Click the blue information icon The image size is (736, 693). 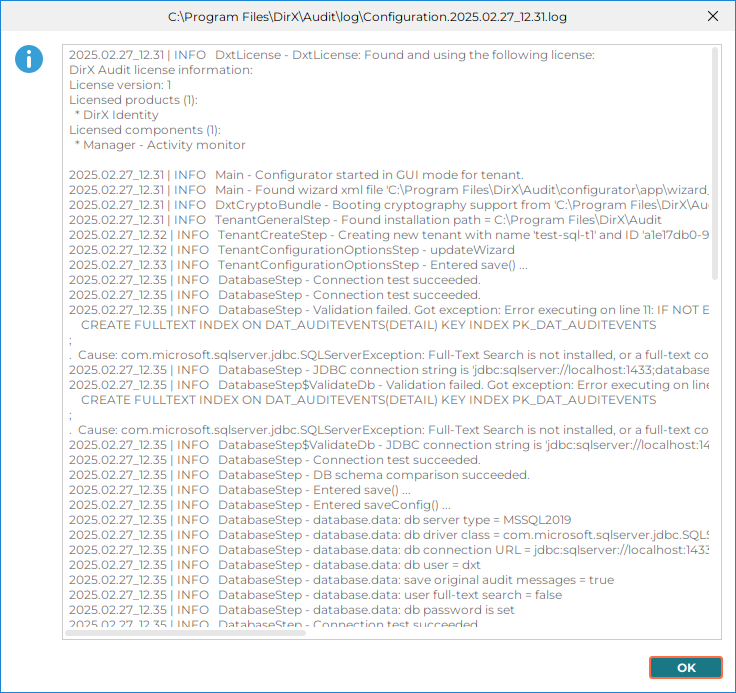(29, 59)
